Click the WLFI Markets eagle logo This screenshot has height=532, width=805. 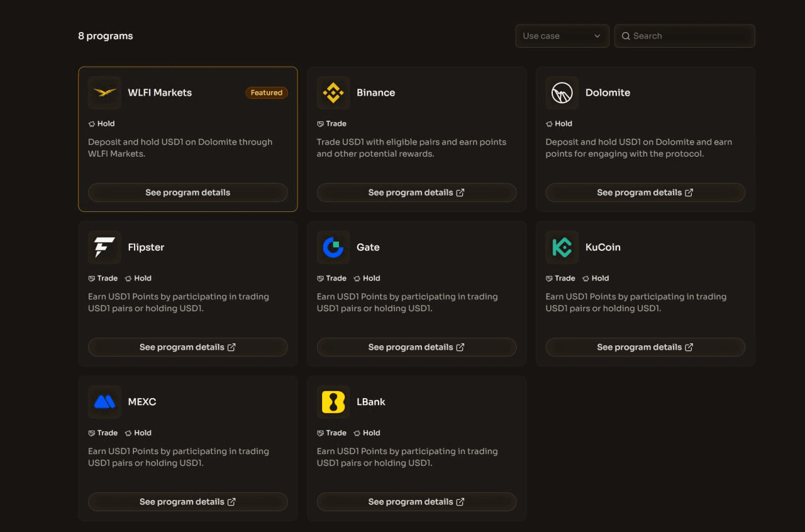[104, 92]
